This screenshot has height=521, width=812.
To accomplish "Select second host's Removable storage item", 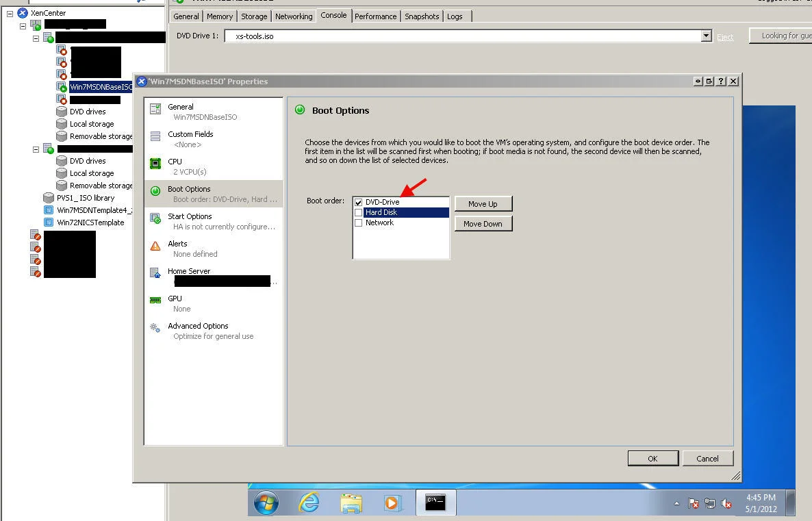I will (101, 186).
